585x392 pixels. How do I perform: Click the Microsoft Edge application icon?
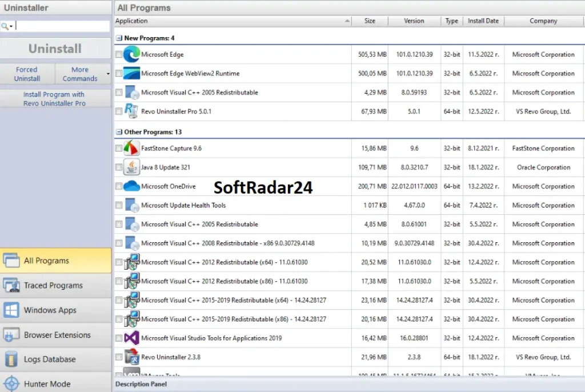tap(131, 54)
